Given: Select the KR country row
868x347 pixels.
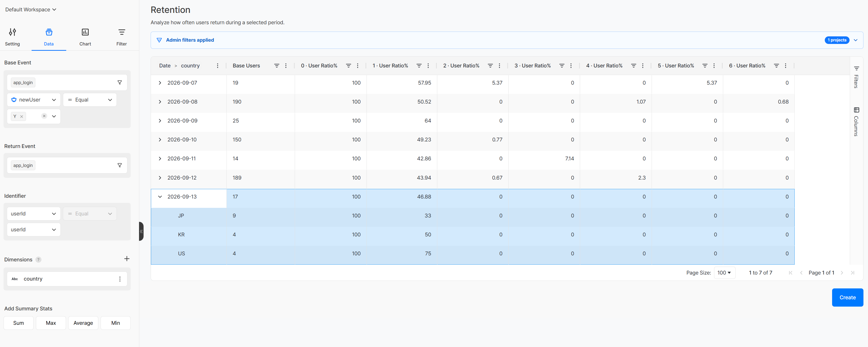Looking at the screenshot, I should (473, 235).
